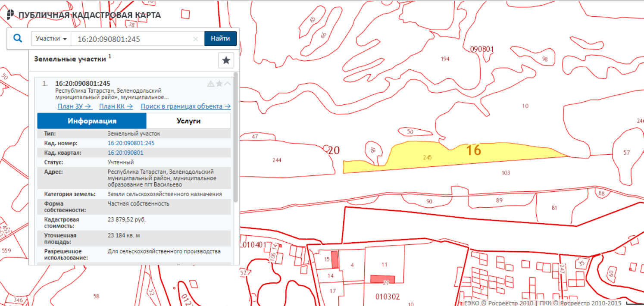Viewport: 644px width, 306px height.
Task: Click Поиск в границах объекта link
Action: point(185,106)
